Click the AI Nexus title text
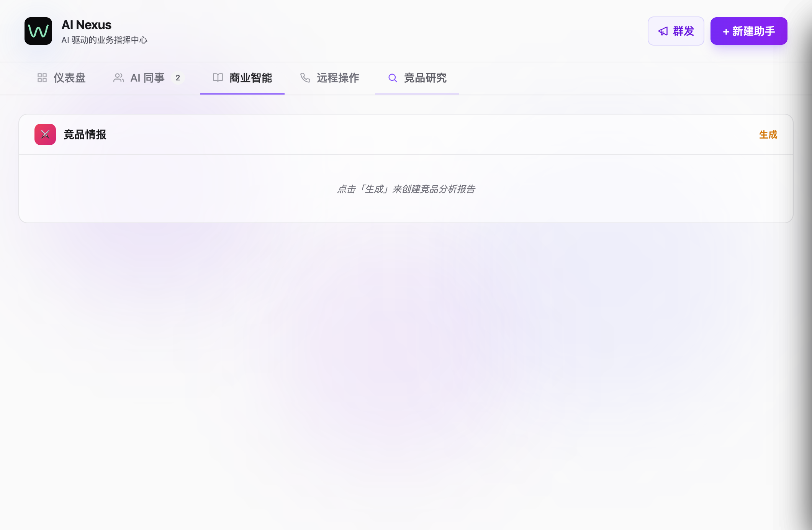The image size is (812, 530). click(x=87, y=25)
